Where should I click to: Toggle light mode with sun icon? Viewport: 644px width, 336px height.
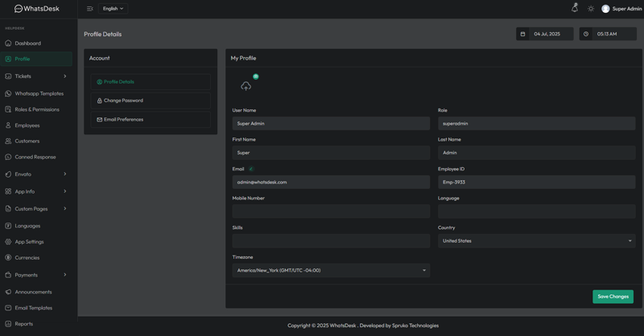pos(591,9)
